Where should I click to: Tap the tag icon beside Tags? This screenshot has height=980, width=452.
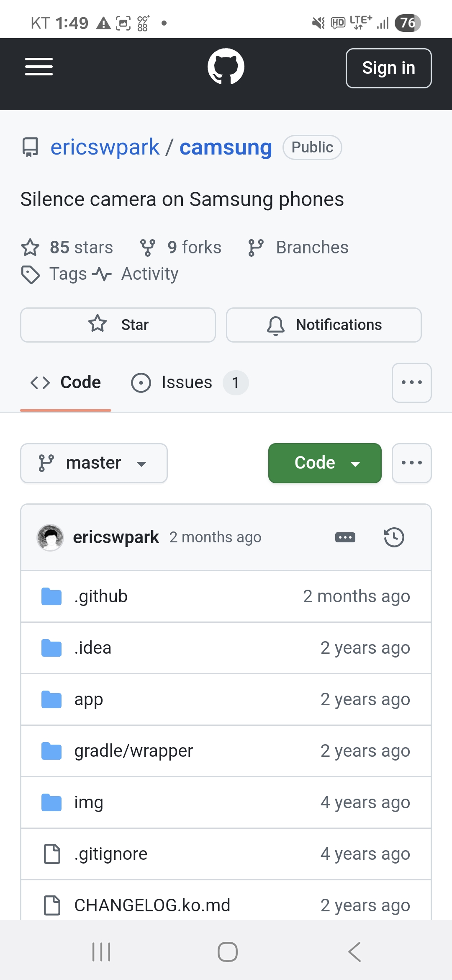click(30, 274)
